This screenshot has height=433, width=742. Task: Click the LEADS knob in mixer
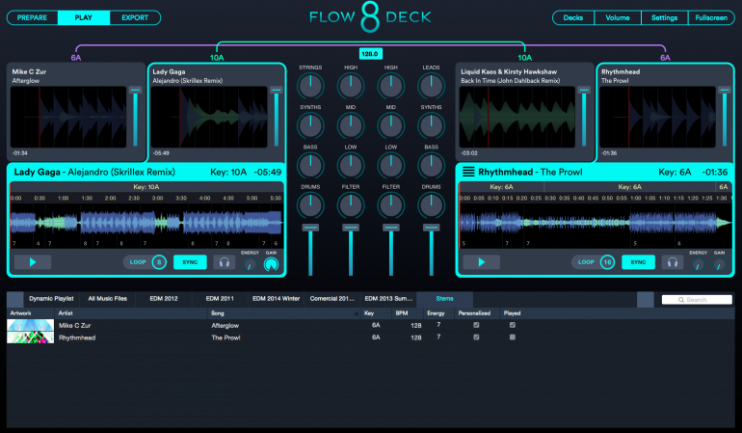pyautogui.click(x=431, y=86)
